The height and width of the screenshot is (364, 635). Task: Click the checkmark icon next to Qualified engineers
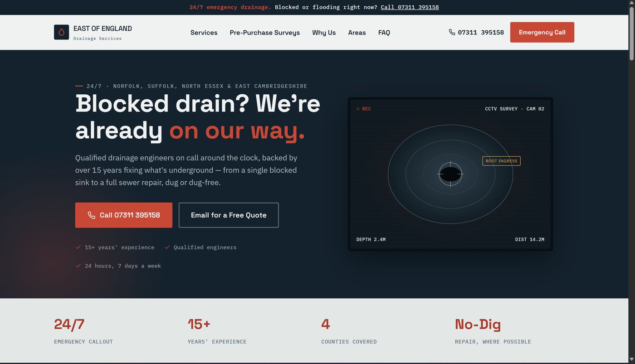point(167,247)
